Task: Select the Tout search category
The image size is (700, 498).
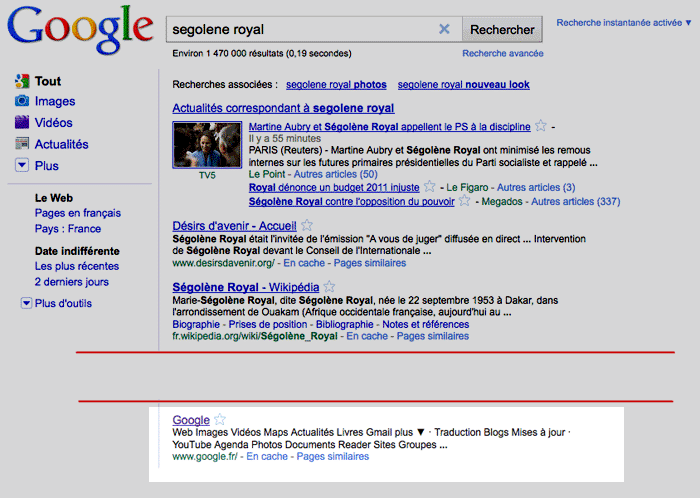Action: click(x=48, y=81)
